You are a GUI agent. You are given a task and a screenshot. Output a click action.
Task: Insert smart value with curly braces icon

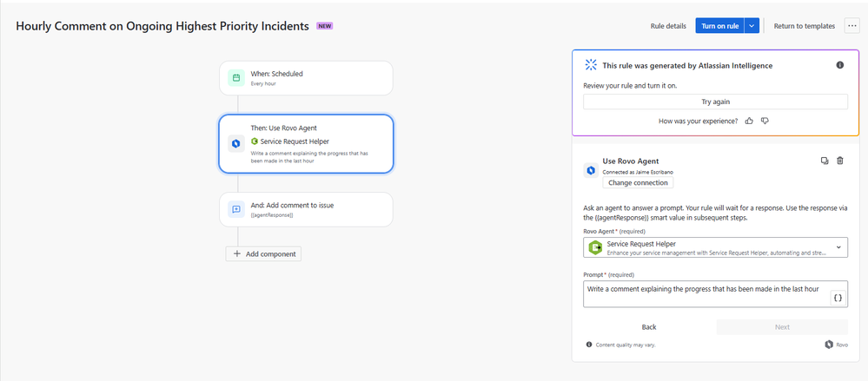pyautogui.click(x=838, y=298)
